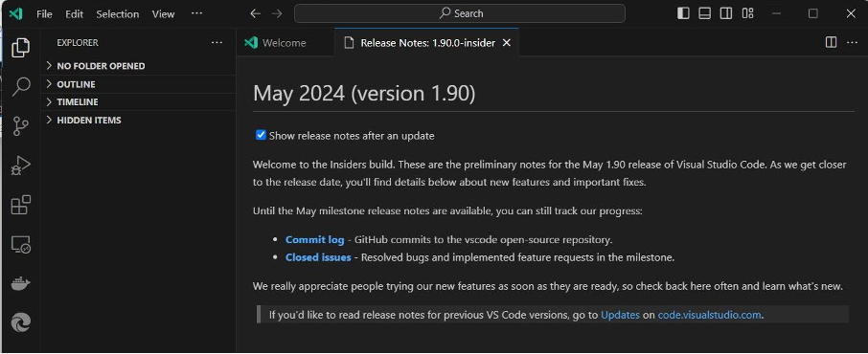
Task: Toggle panel layout icon in title bar
Action: coord(704,13)
